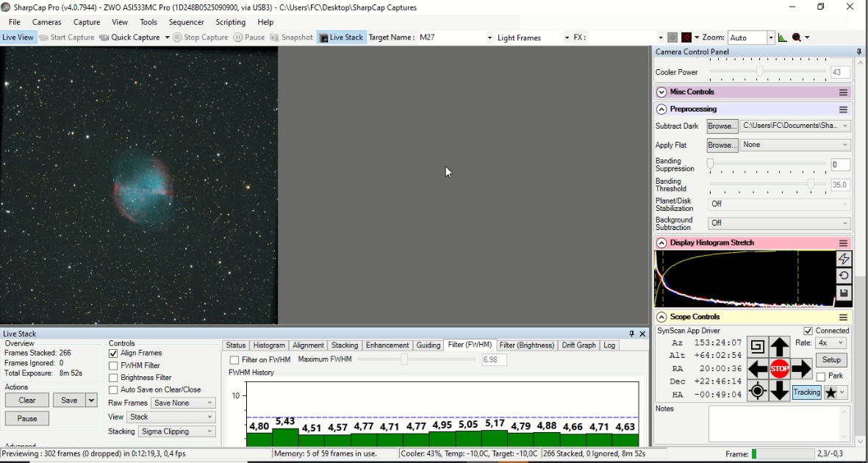
Task: Click the Live View toolbar button
Action: click(x=18, y=37)
